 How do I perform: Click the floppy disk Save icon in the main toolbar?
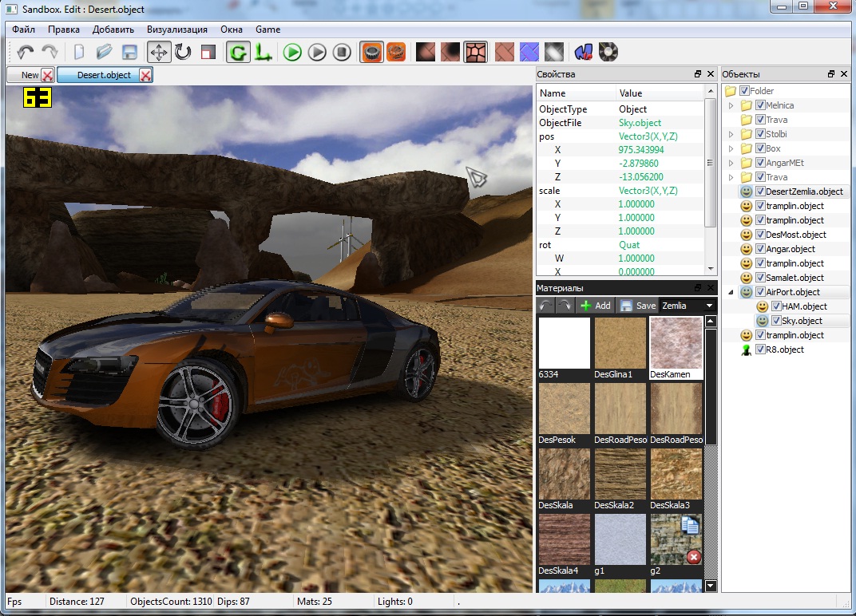[129, 53]
